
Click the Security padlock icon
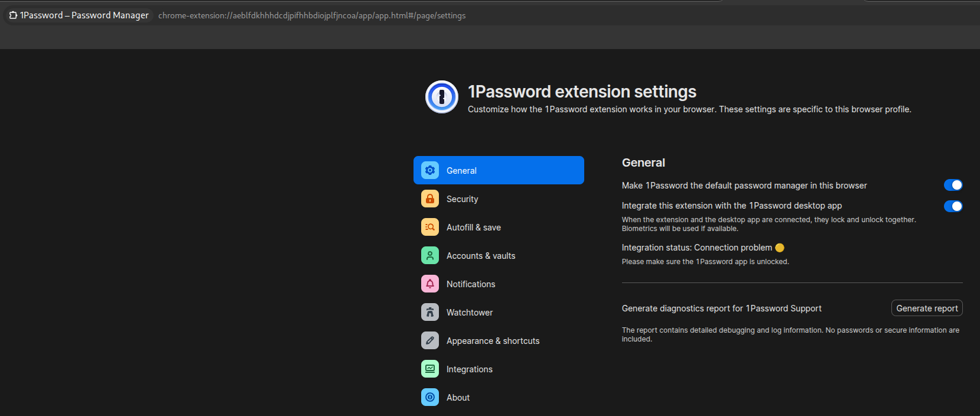click(x=430, y=199)
